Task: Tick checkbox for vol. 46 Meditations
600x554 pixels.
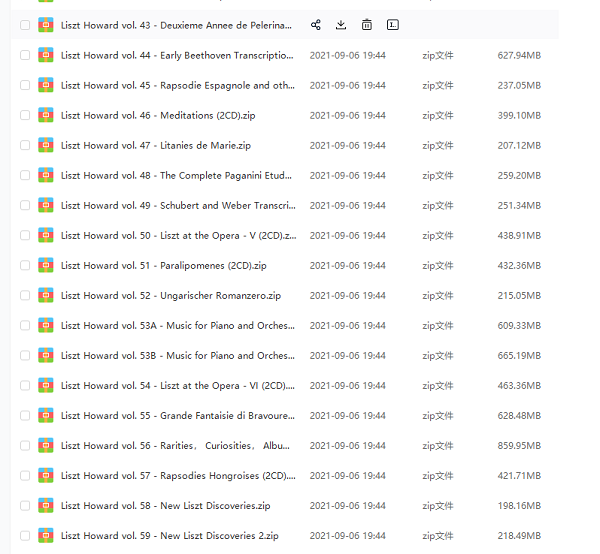Action: click(x=25, y=115)
